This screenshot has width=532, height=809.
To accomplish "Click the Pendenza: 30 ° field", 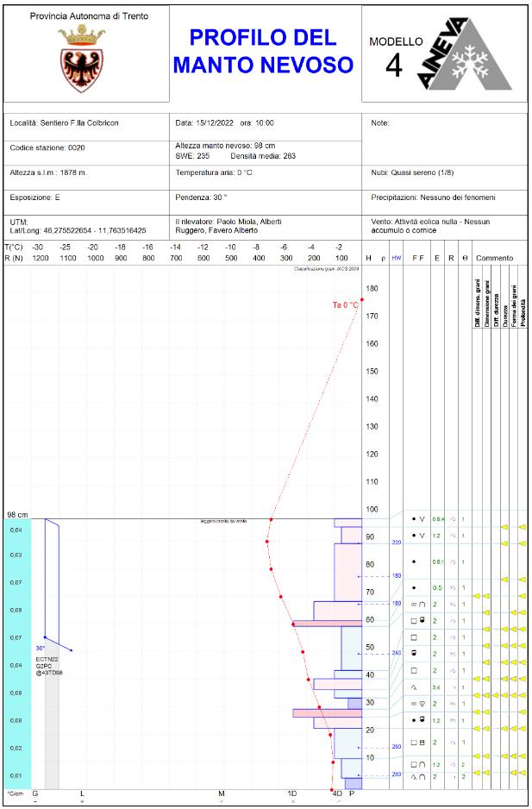I will [201, 198].
